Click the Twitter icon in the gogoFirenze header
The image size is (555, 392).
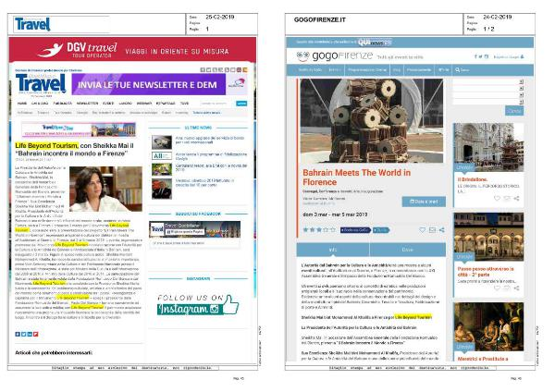point(481,56)
